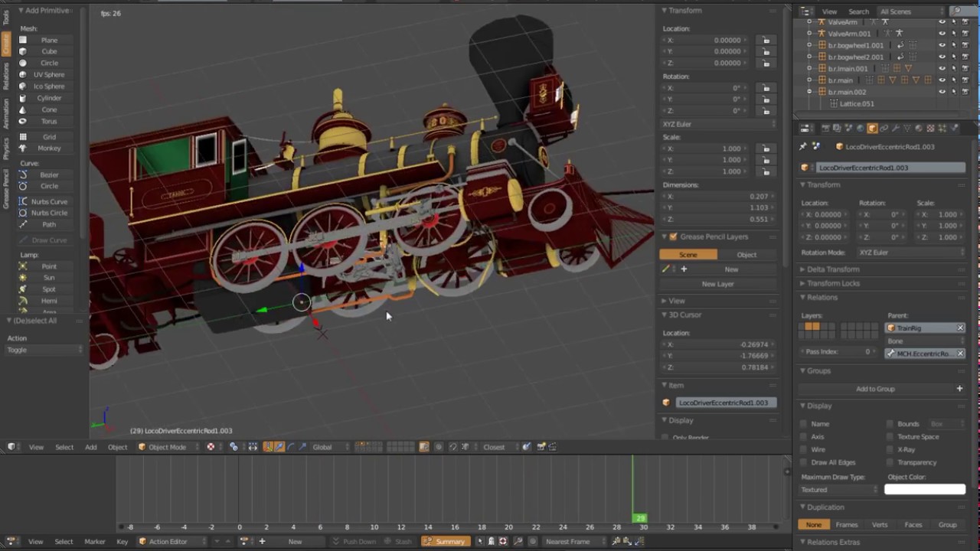
Task: Expand the Relations Extras panel
Action: pyautogui.click(x=833, y=542)
